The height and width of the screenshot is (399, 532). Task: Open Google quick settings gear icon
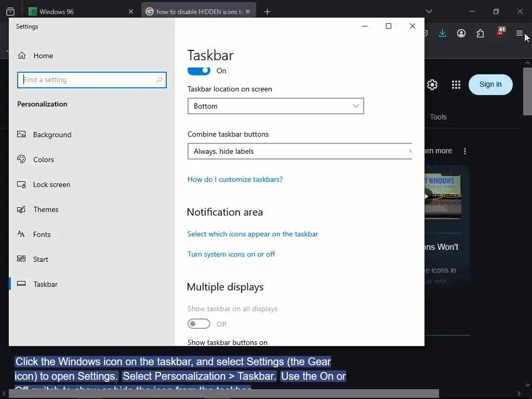(x=432, y=85)
